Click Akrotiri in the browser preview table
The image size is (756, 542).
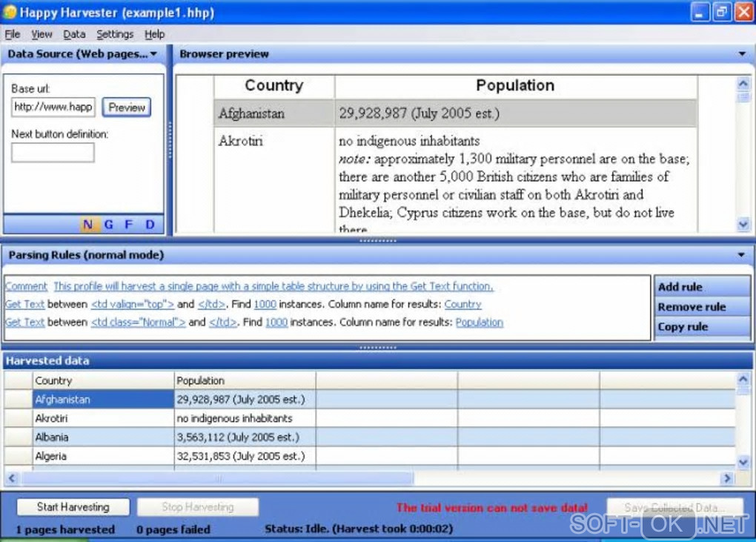(241, 141)
